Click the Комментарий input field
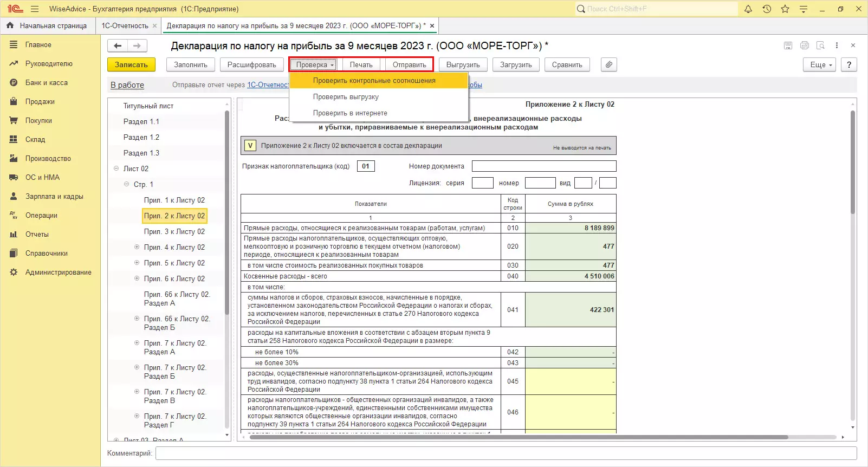This screenshot has width=868, height=467. (506, 453)
